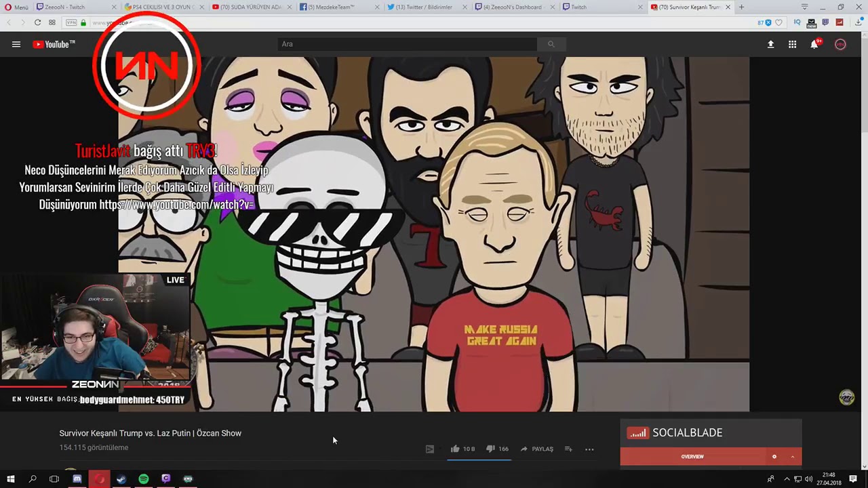Click the video title 'Survivor Keşanlı Trump vs. Laz Putin'
The width and height of the screenshot is (868, 488).
(150, 433)
